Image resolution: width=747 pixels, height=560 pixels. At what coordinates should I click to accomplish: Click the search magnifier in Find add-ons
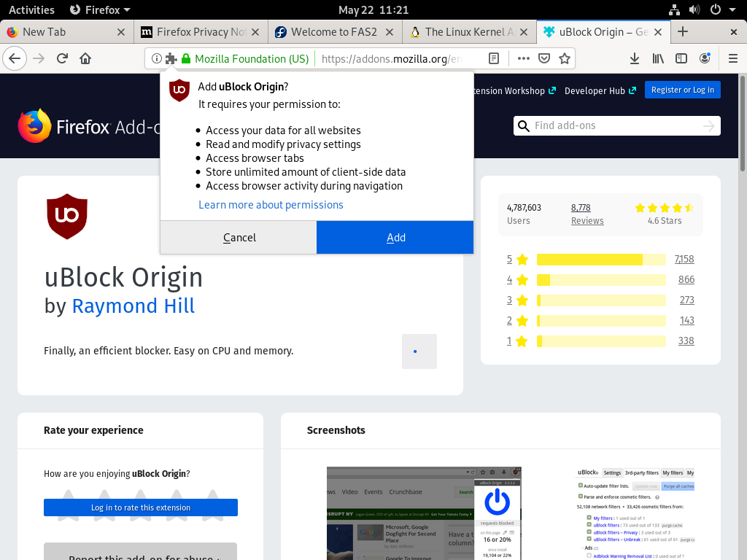(524, 125)
